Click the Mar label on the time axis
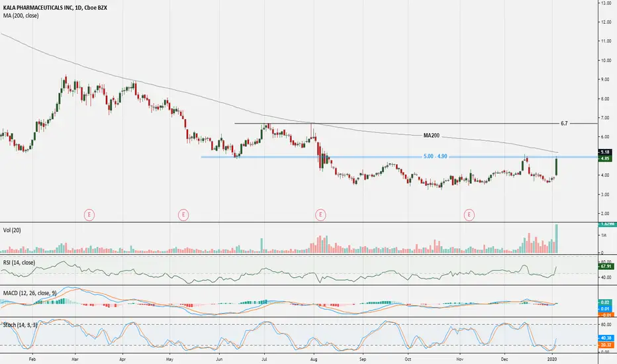Screen dimensions: 617x364 point(75,359)
